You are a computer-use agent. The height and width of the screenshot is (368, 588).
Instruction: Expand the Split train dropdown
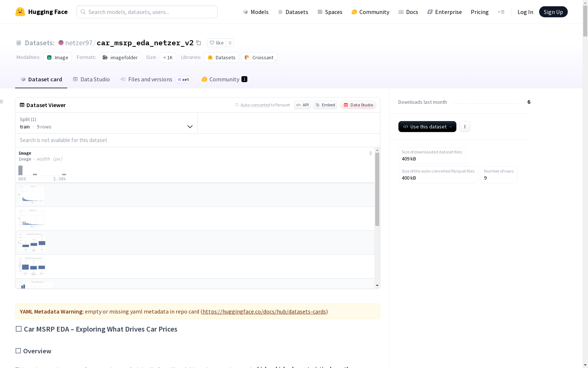pos(107,123)
